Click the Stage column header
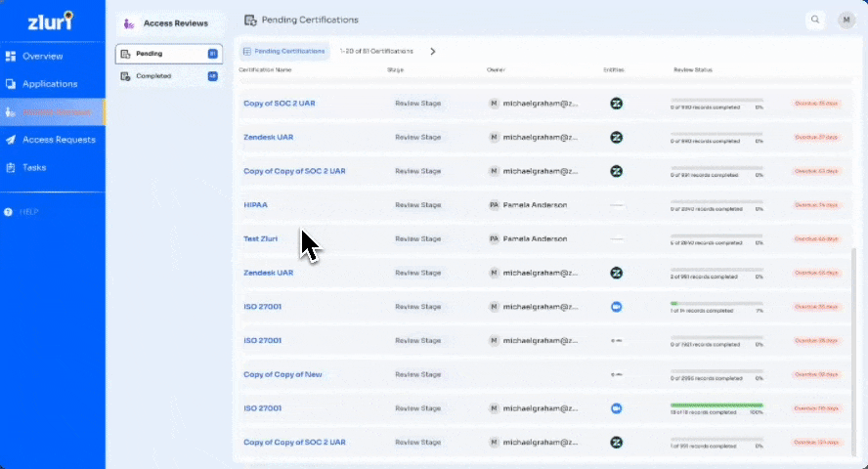 395,69
